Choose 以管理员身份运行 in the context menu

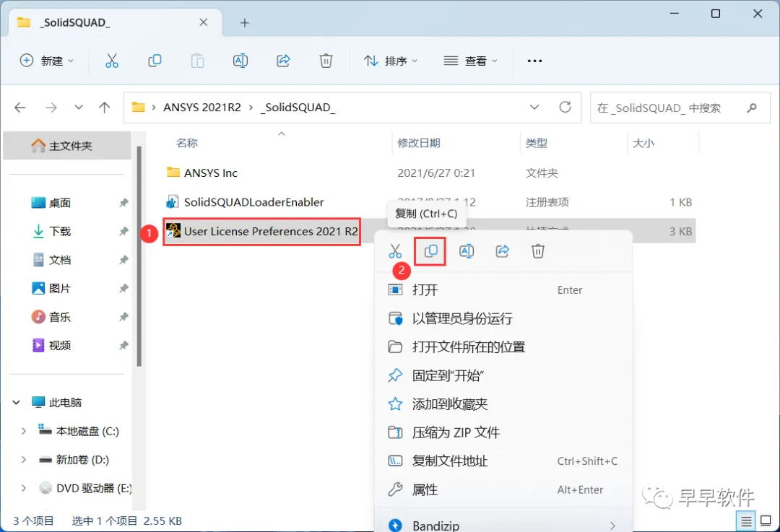[x=503, y=318]
